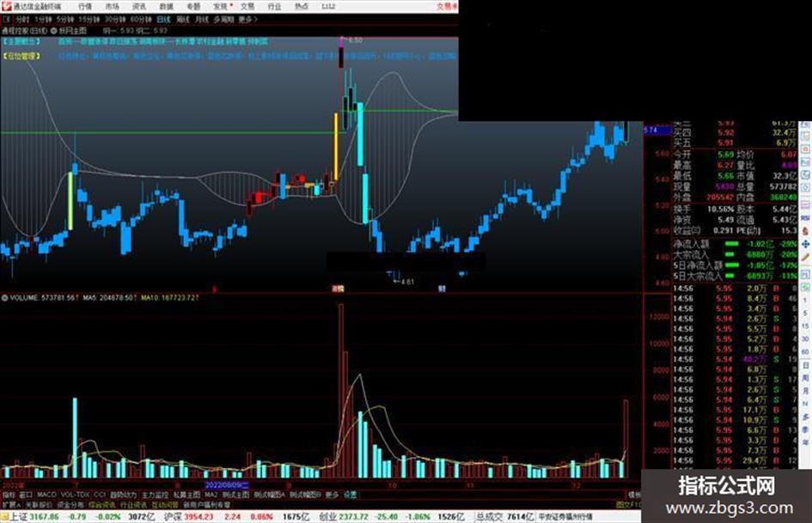Screen dimensions: 812x523
Task: Open the 资讯 menu
Action: coord(139,6)
